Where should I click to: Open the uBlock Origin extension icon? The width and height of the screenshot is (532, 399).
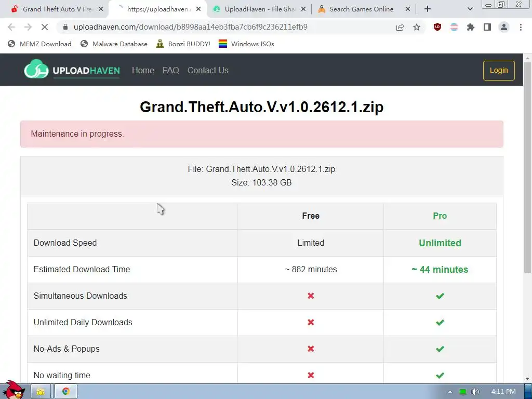437,27
